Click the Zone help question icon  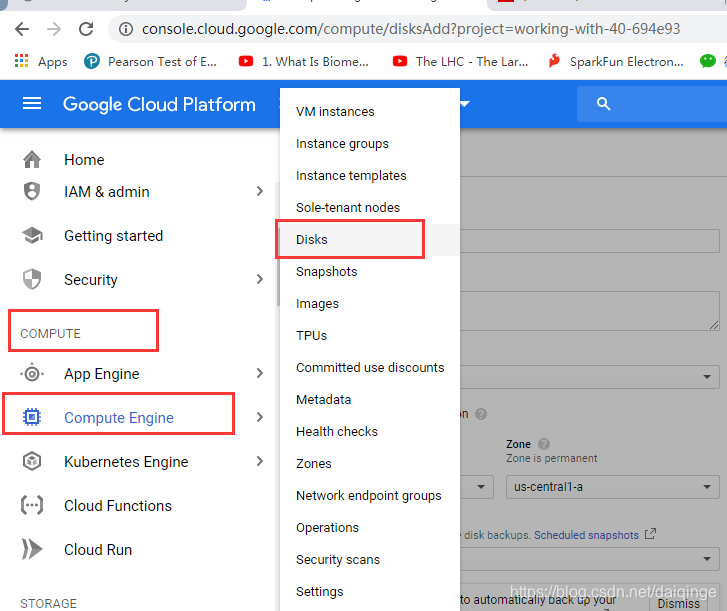(x=543, y=444)
